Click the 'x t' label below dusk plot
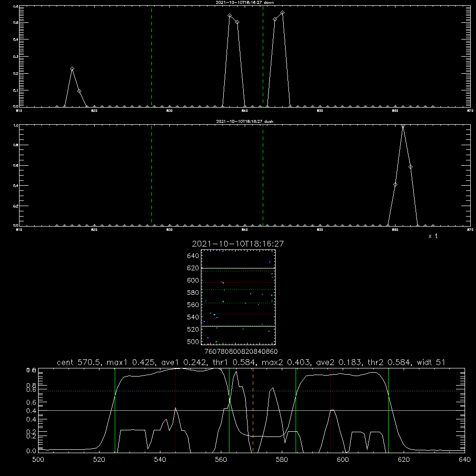476x476 pixels. pos(433,236)
